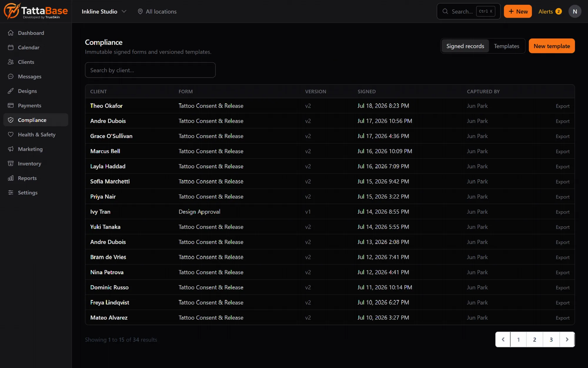Select client name Nina Petrova
The width and height of the screenshot is (588, 368).
(x=107, y=272)
